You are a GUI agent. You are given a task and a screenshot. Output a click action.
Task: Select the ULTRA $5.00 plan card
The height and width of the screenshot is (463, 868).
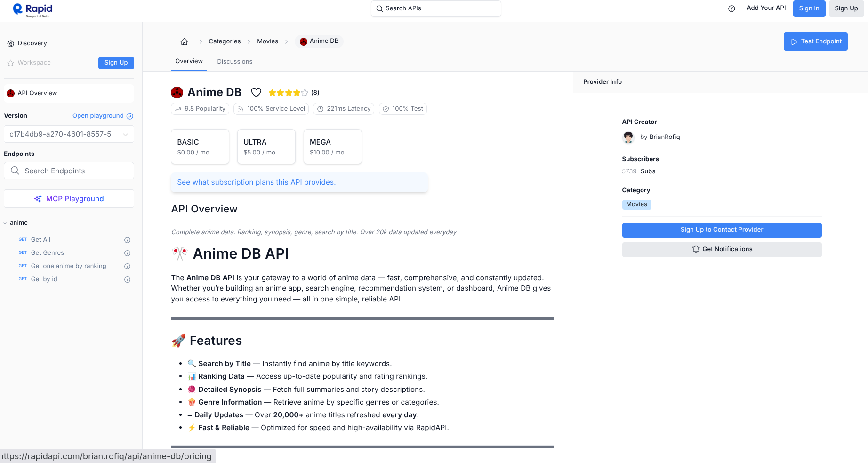coord(266,147)
